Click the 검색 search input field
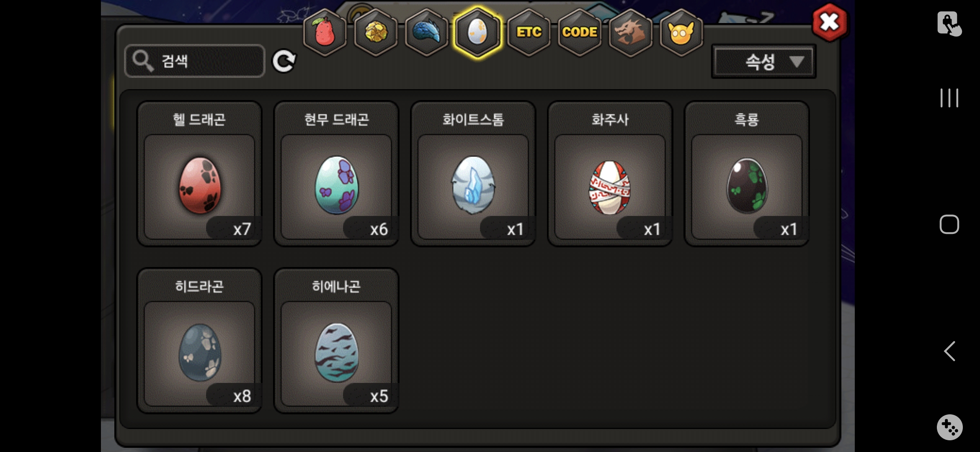 coord(195,61)
